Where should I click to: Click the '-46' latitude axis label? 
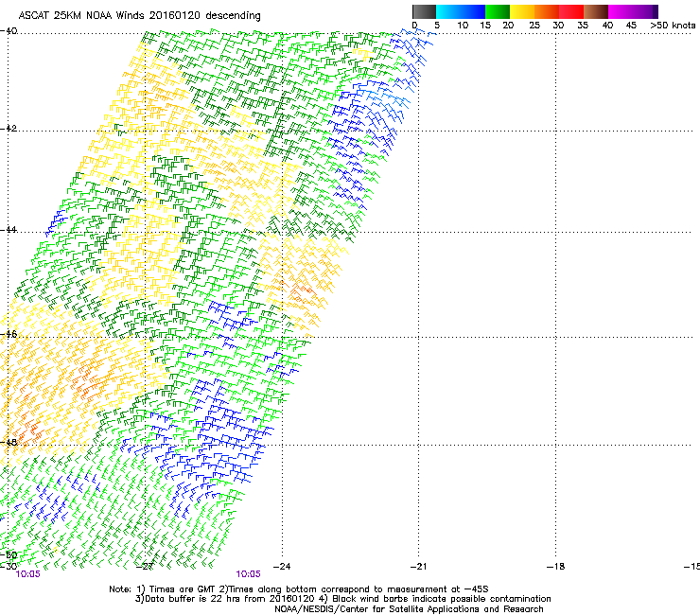[x=9, y=334]
